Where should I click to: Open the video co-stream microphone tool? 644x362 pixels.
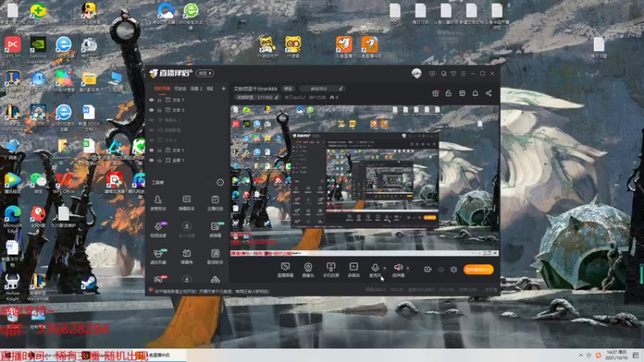coord(158,230)
